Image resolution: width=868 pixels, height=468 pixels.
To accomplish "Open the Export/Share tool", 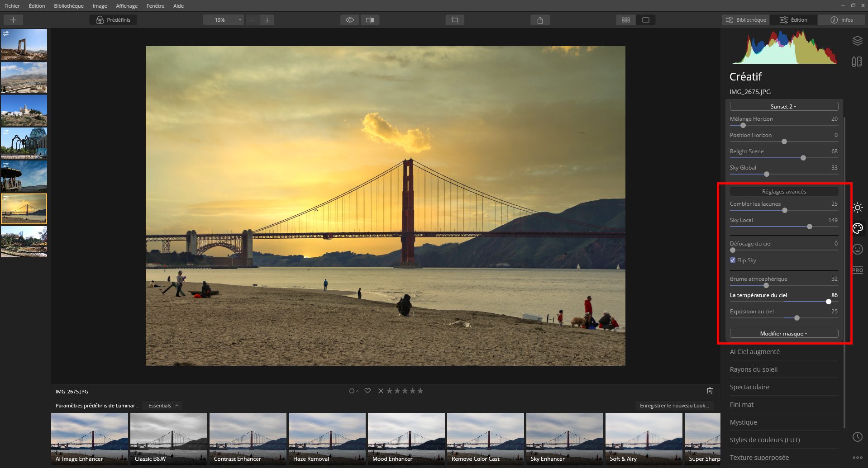I will point(539,19).
